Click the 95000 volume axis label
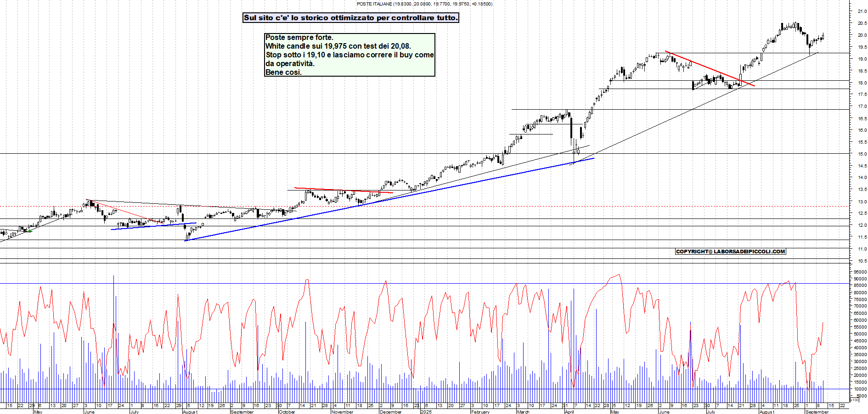 point(860,272)
